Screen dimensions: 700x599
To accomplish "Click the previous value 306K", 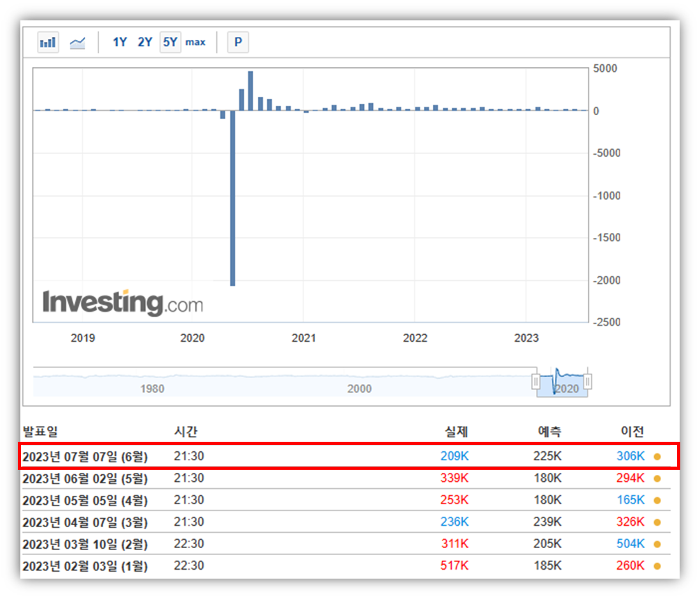I will click(x=631, y=456).
